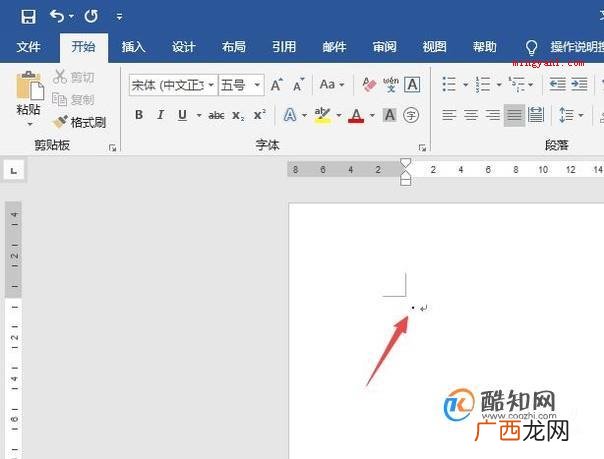
Task: Click the Numbering list icon
Action: tap(483, 84)
